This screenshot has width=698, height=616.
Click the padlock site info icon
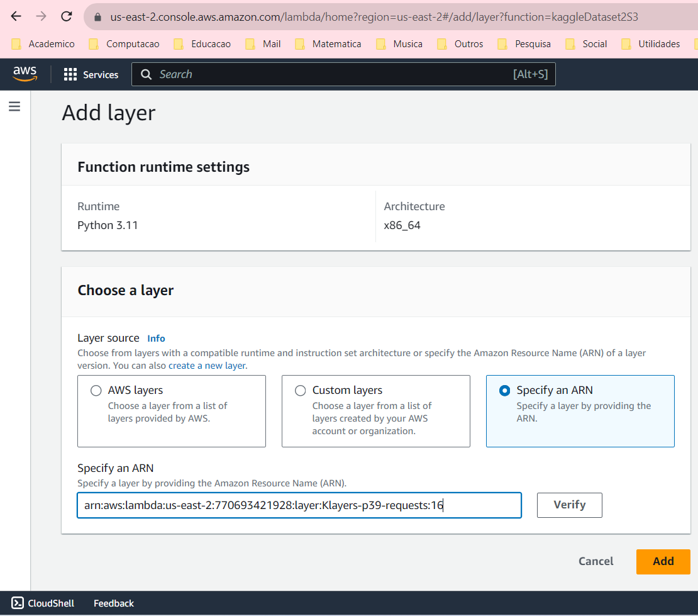tap(97, 17)
